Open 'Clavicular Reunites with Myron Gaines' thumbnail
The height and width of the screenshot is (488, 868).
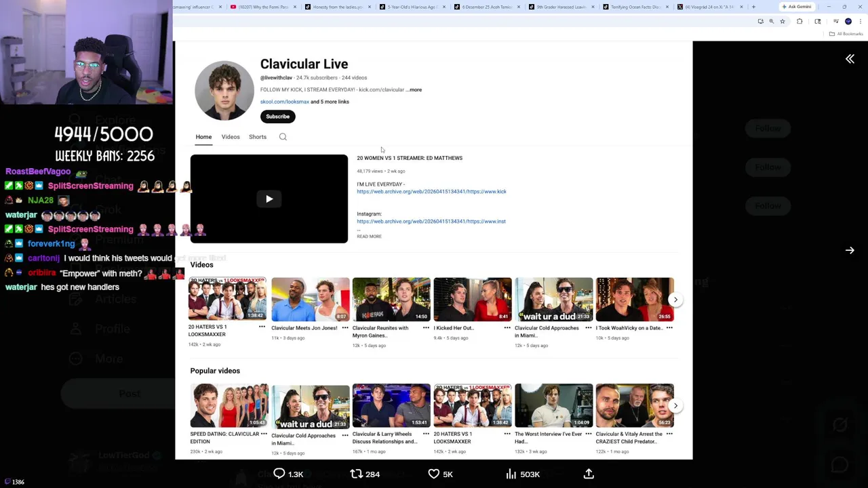(x=391, y=299)
